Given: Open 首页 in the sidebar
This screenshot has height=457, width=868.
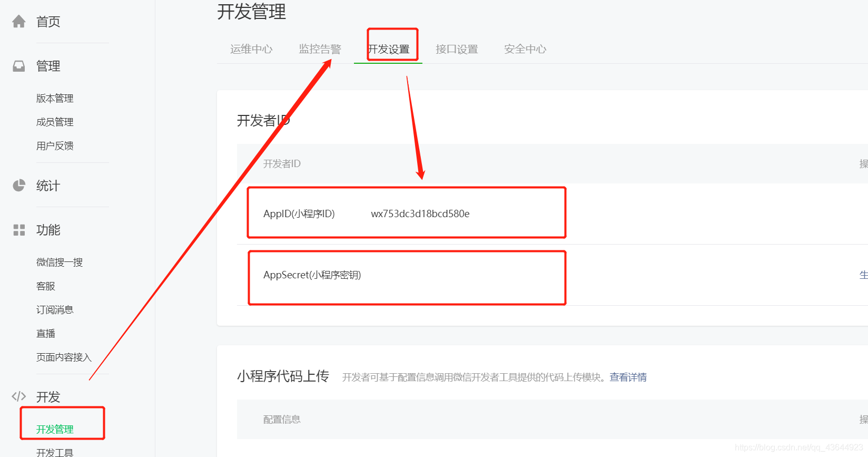Looking at the screenshot, I should point(48,22).
